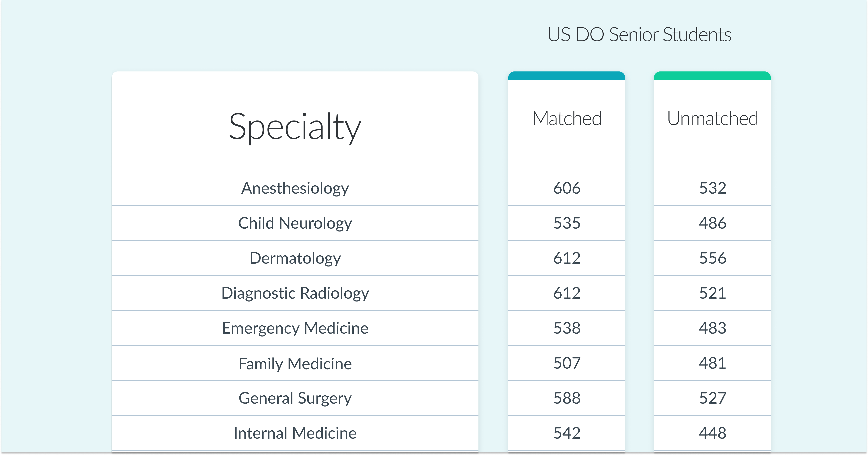Click the "US DO Senior Students" heading
This screenshot has height=455, width=868.
[639, 35]
